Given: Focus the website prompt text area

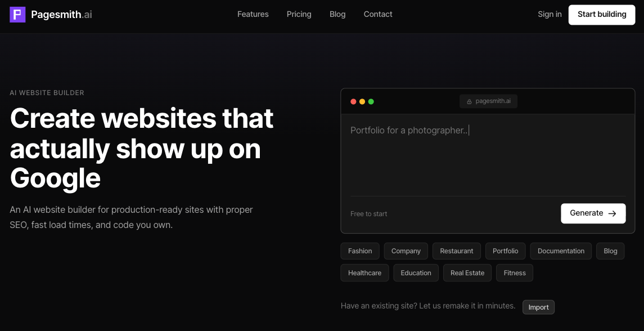Looking at the screenshot, I should pos(488,156).
